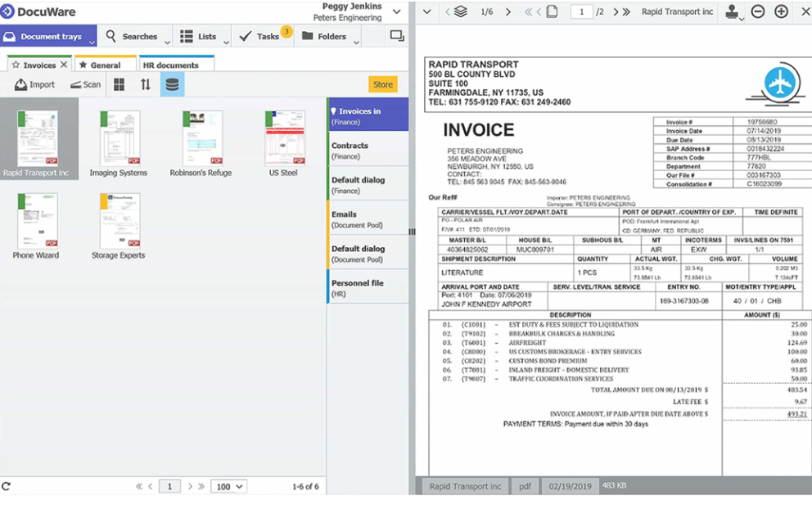
Task: Choose the Emails (Document Pool) store dialog
Action: click(368, 218)
